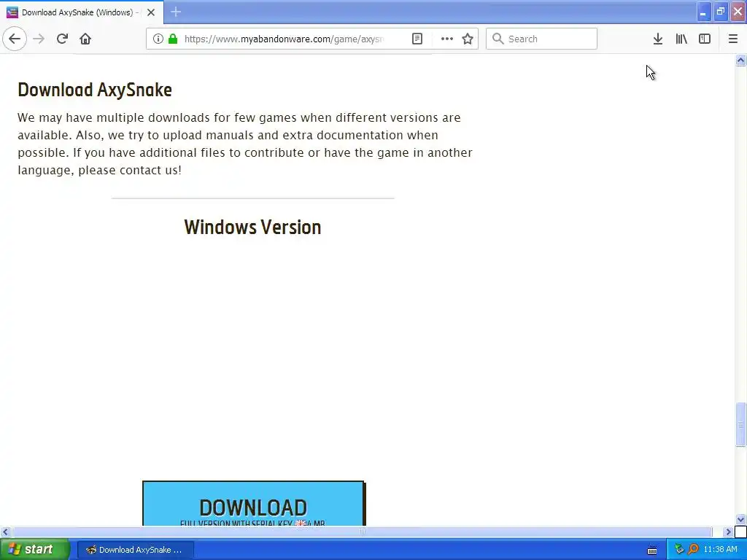Go back to the previous page
The height and width of the screenshot is (560, 747).
pyautogui.click(x=15, y=39)
